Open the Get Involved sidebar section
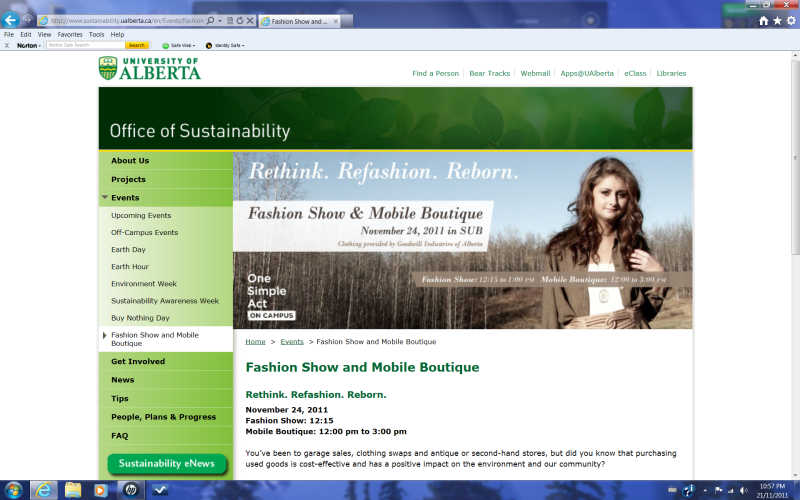800x500 pixels. 166,361
